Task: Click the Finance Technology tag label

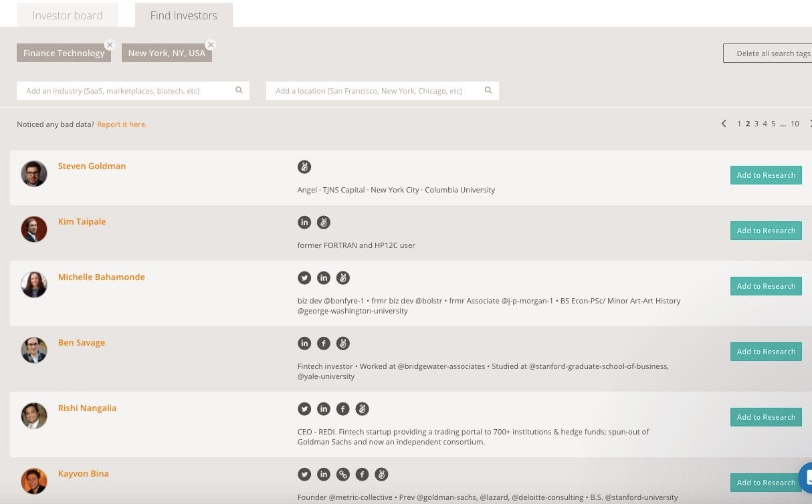Action: pos(64,53)
